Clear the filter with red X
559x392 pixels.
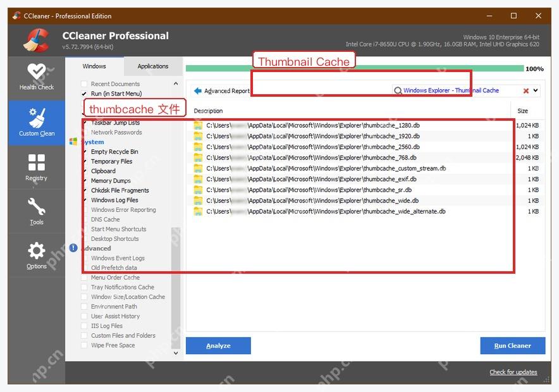(526, 90)
